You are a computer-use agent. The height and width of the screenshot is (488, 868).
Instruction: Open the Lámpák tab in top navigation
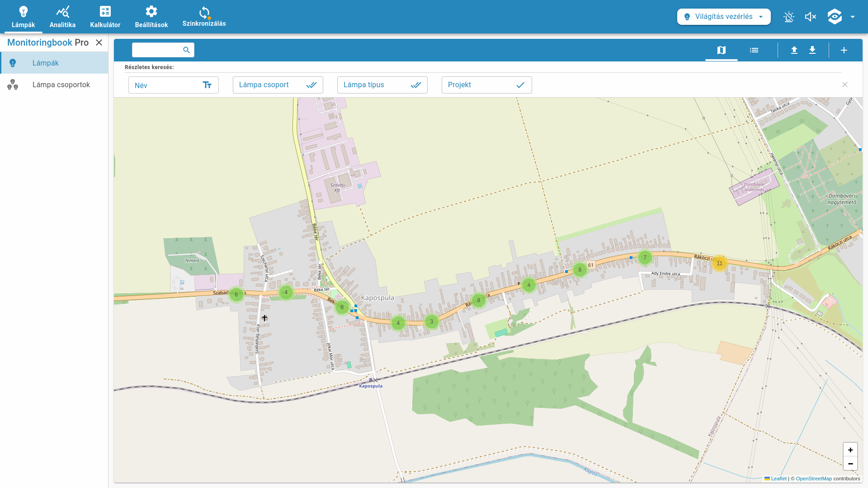point(24,17)
